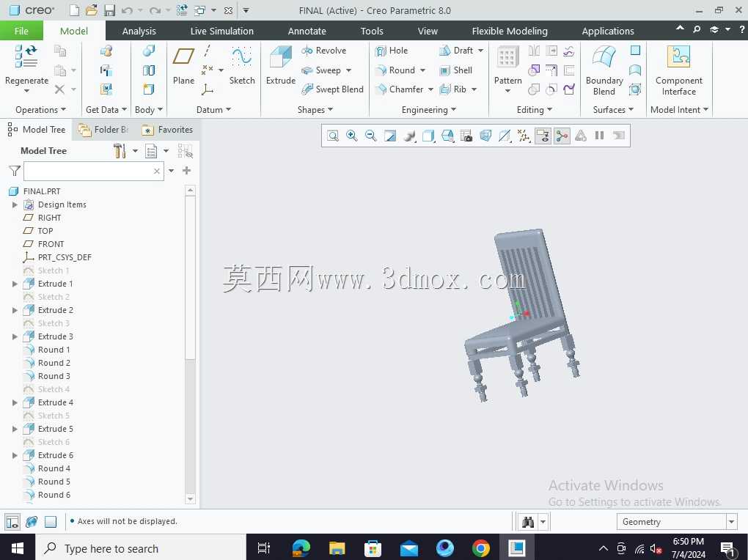Image resolution: width=748 pixels, height=560 pixels.
Task: Toggle spin center display icon
Action: 562,136
